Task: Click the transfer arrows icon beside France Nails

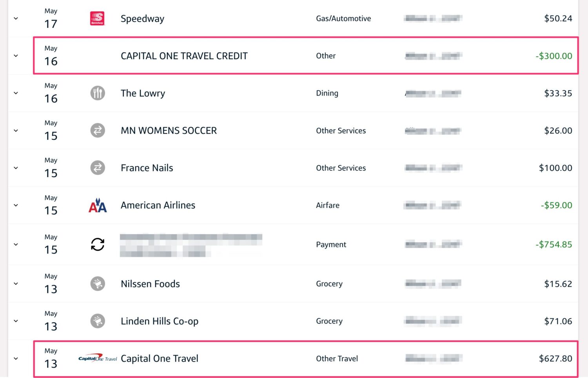Action: (x=97, y=168)
